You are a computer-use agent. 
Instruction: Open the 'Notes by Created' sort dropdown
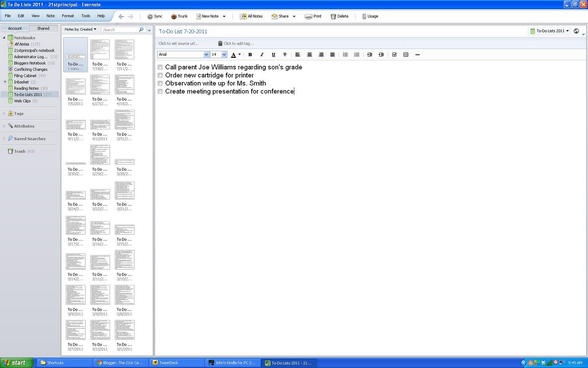pyautogui.click(x=80, y=29)
